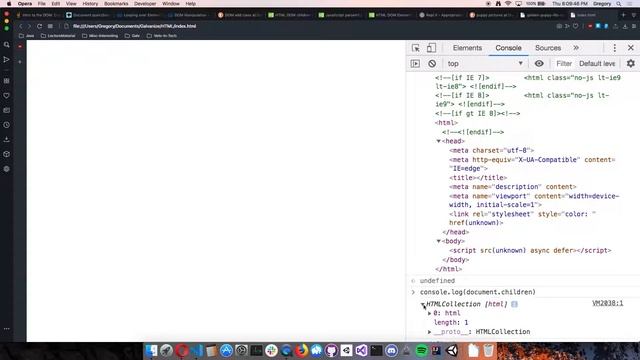Clear the console output

432,64
